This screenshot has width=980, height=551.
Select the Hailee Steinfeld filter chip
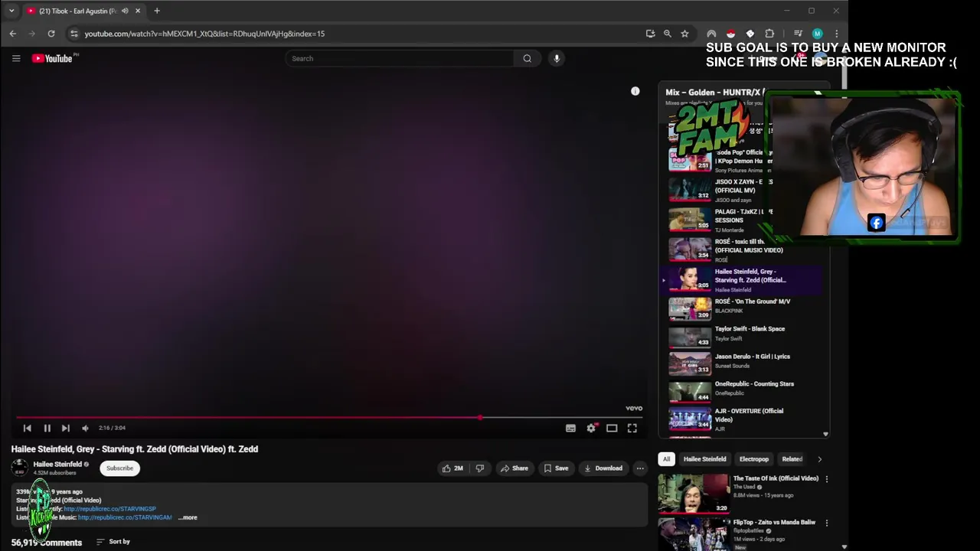tap(704, 459)
